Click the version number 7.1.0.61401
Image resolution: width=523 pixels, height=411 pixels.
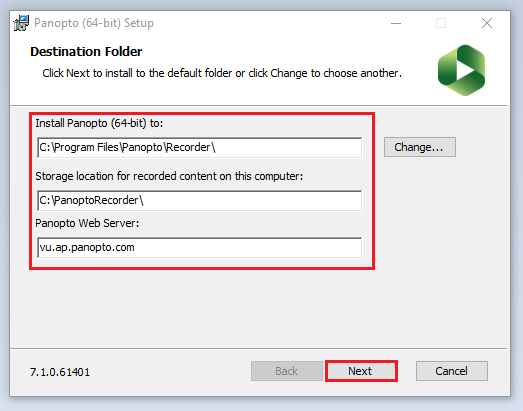click(x=60, y=372)
